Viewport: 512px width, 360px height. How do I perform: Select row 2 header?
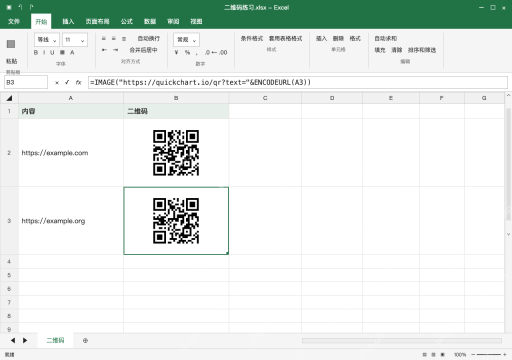(9, 153)
